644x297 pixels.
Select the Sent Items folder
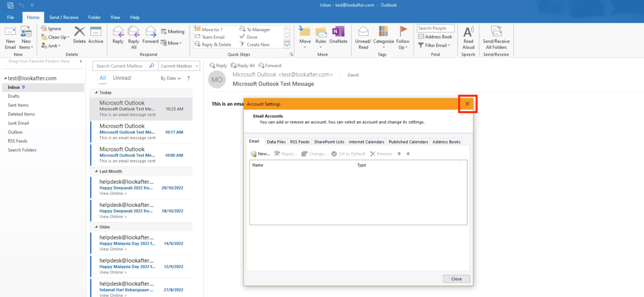18,105
